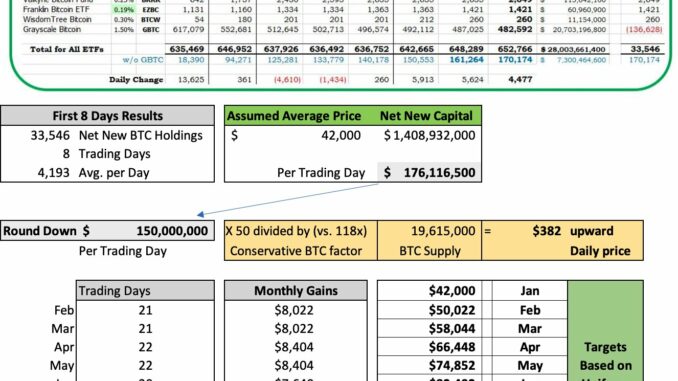Select the 4,193 average value
This screenshot has width=678, height=381.
coord(53,173)
